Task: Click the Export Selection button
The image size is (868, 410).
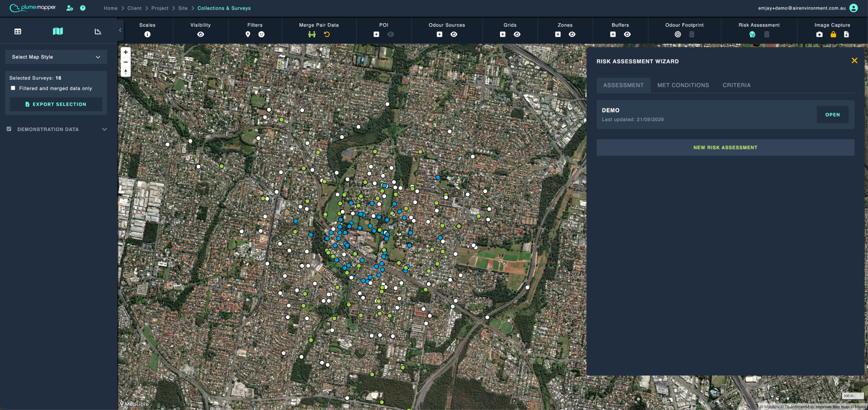Action: click(56, 104)
